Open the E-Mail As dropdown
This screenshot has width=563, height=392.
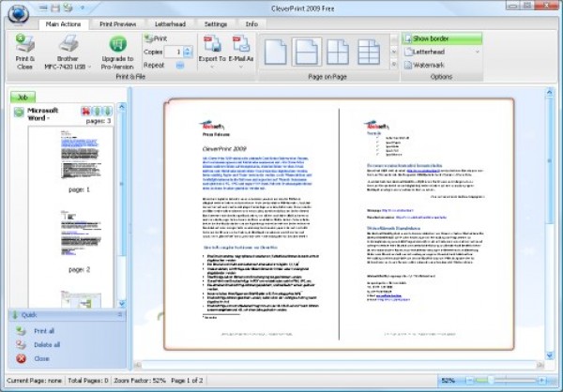(x=240, y=53)
